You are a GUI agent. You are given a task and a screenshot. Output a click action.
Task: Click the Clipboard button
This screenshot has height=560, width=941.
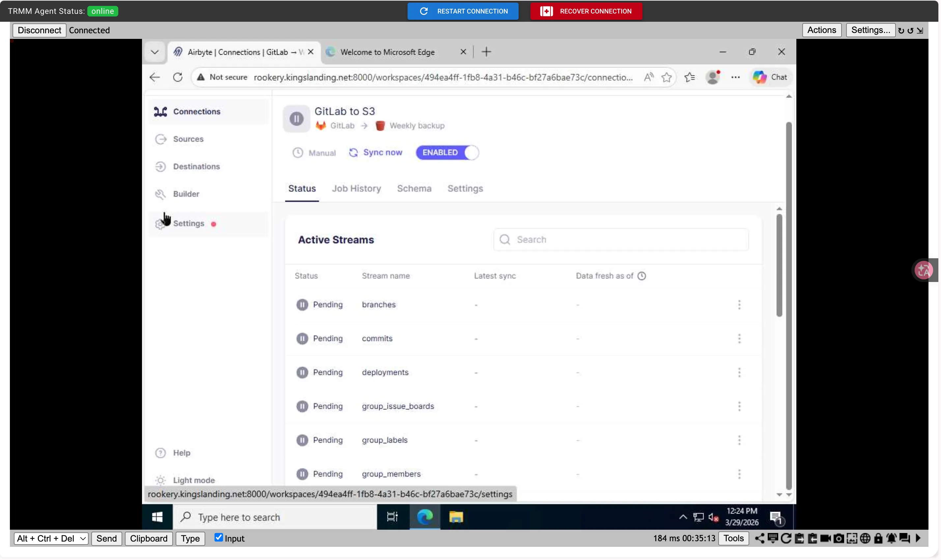coord(149,539)
